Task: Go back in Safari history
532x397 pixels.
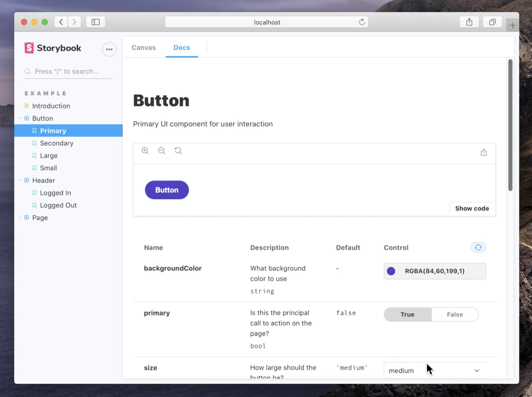Action: coord(61,22)
